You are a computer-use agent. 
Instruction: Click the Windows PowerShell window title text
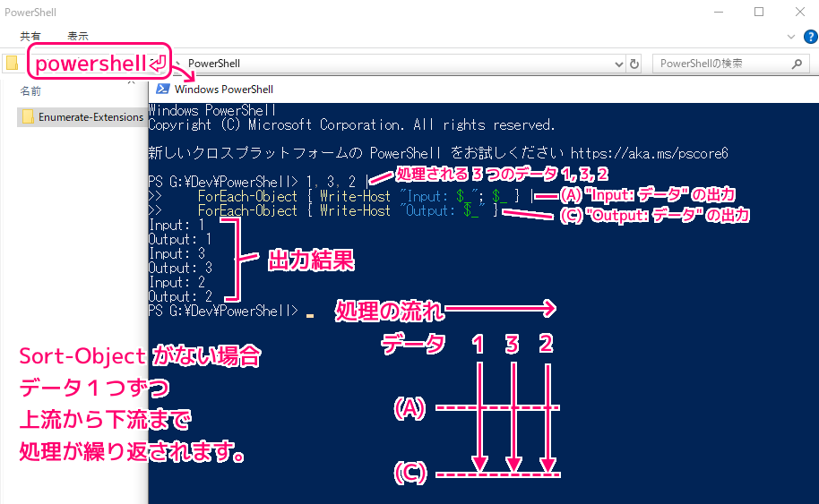[224, 90]
